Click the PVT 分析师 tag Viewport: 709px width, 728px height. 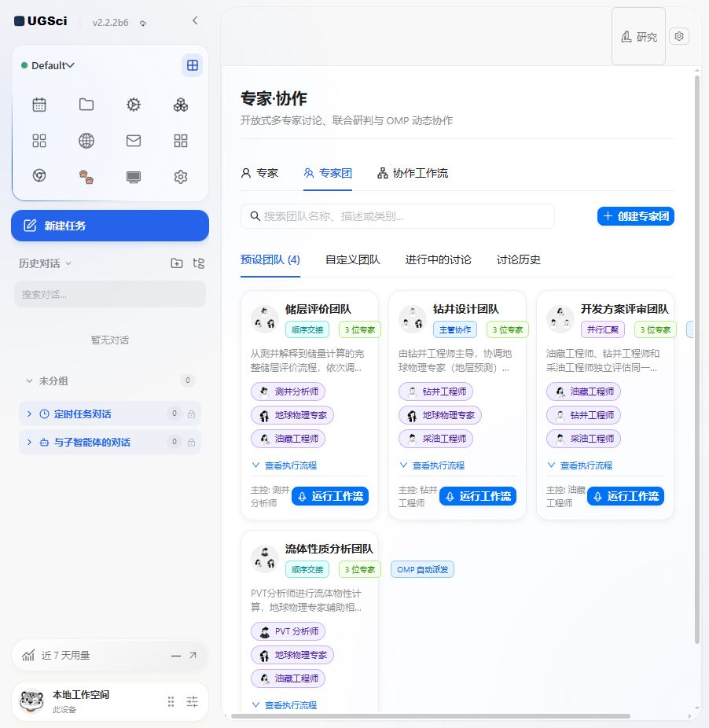pyautogui.click(x=288, y=631)
